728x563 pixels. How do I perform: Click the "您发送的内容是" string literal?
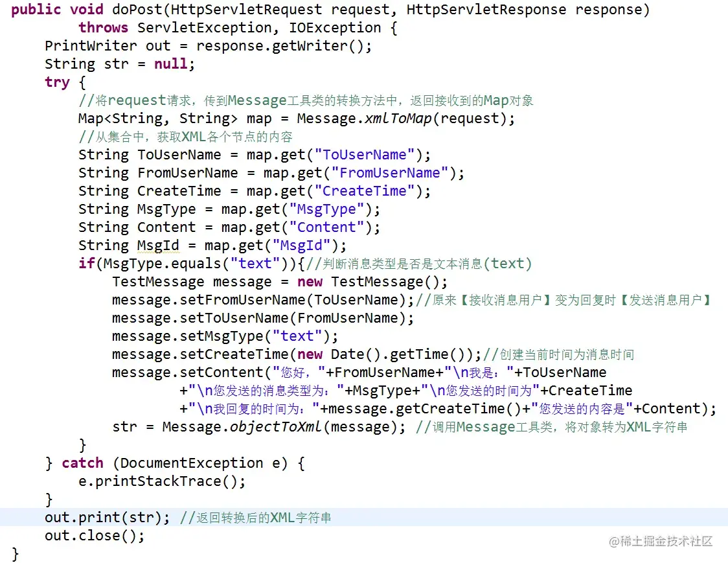click(x=582, y=408)
